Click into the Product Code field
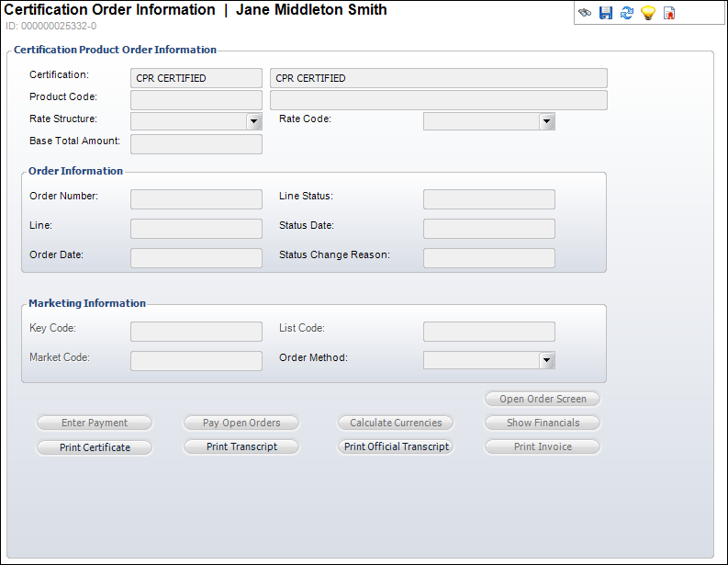The image size is (728, 565). coord(196,100)
